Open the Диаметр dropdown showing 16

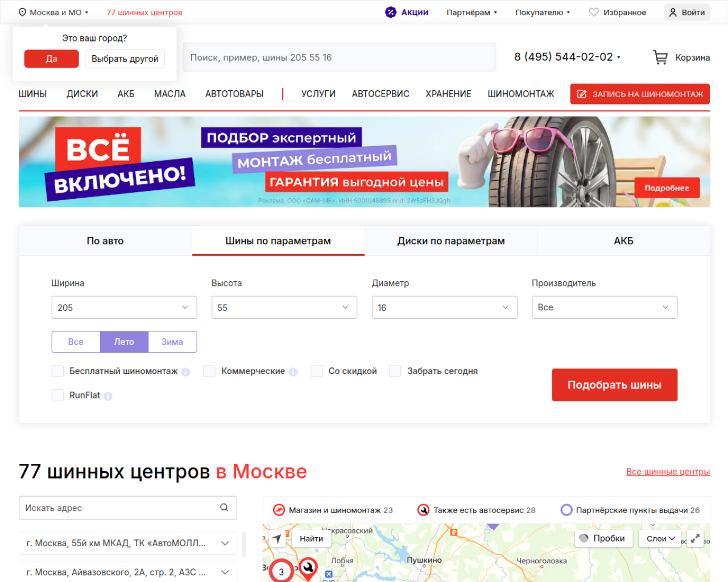[x=444, y=307]
